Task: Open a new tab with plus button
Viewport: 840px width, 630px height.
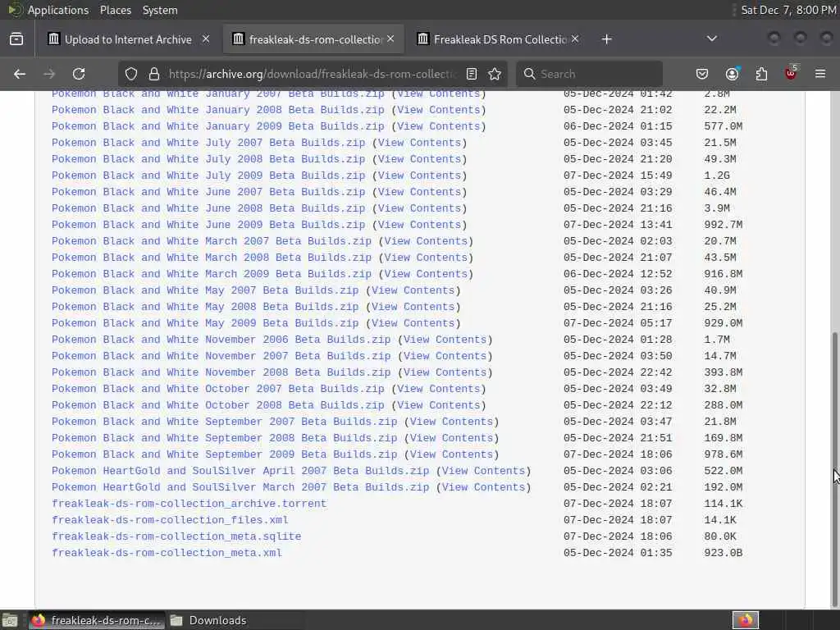Action: [x=606, y=39]
